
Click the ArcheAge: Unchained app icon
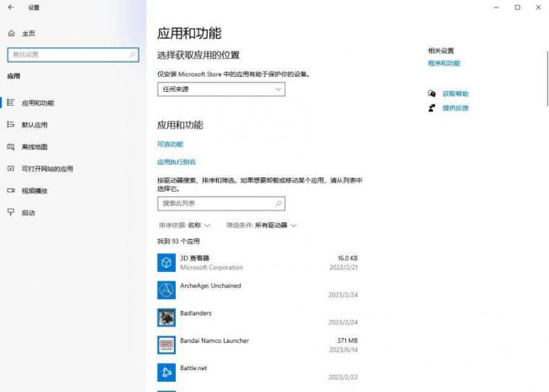pos(166,290)
